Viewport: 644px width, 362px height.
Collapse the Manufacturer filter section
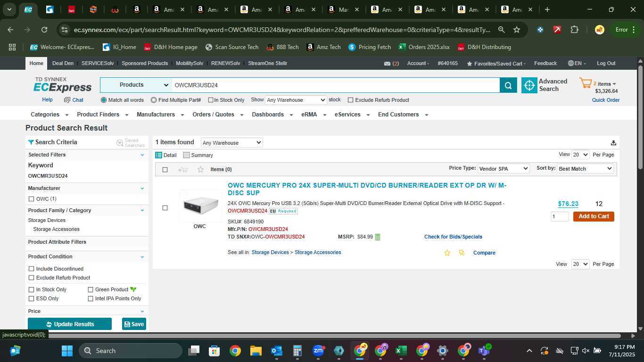pyautogui.click(x=142, y=189)
